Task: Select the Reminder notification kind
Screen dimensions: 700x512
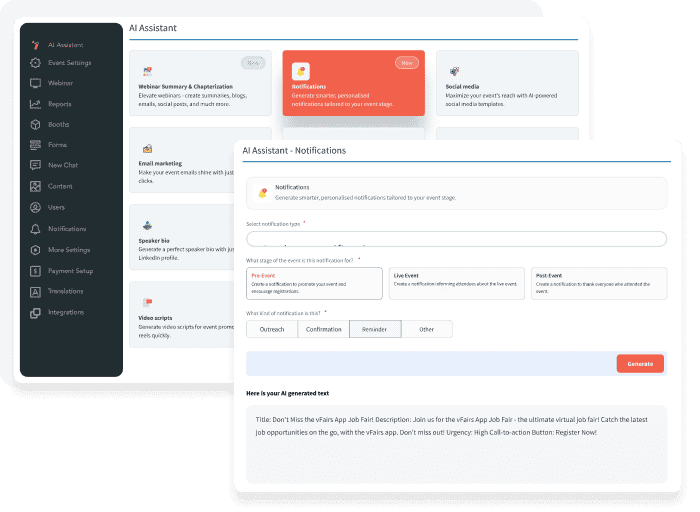Action: (x=375, y=329)
